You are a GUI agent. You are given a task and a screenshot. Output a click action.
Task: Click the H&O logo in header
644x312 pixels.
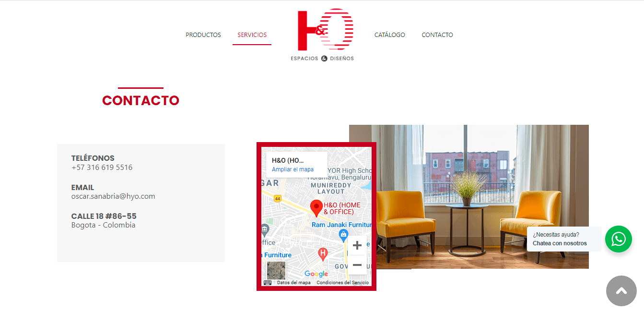(x=322, y=35)
